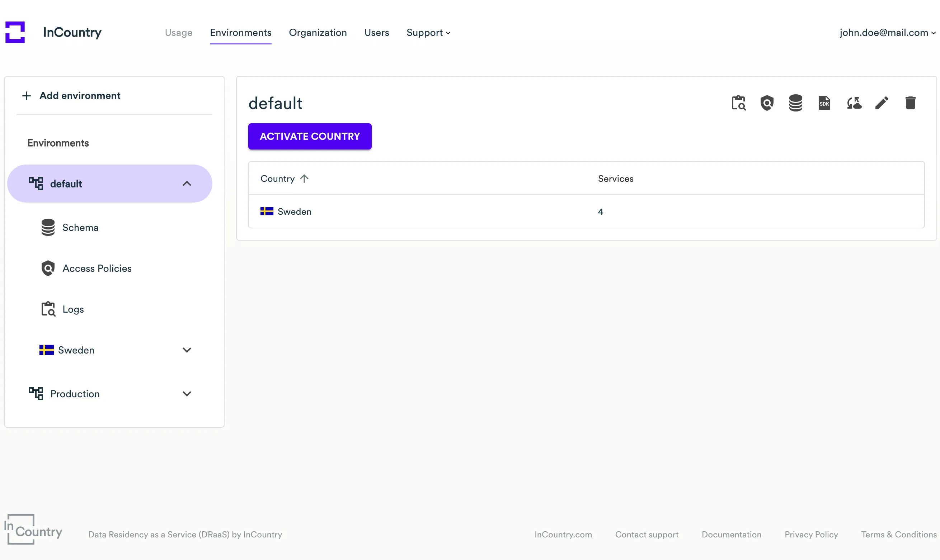Open Access Policies via the shield icon

[767, 103]
